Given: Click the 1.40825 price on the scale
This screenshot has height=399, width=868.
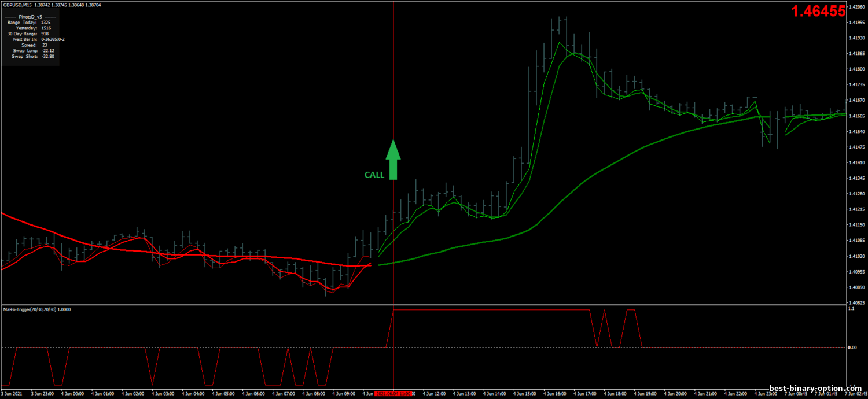Looking at the screenshot, I should [x=856, y=302].
